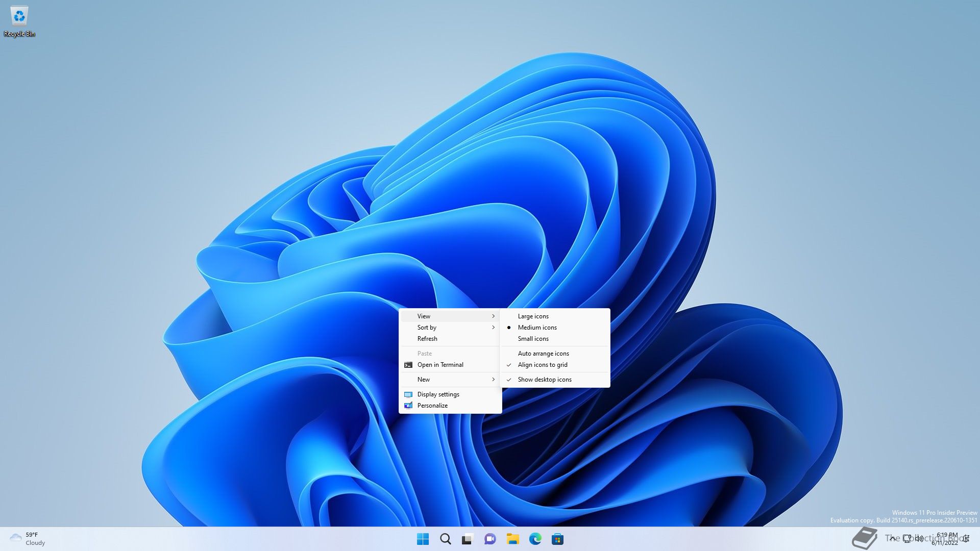Screen dimensions: 980x551
Task: Open the Start menu Windows logo
Action: 423,539
